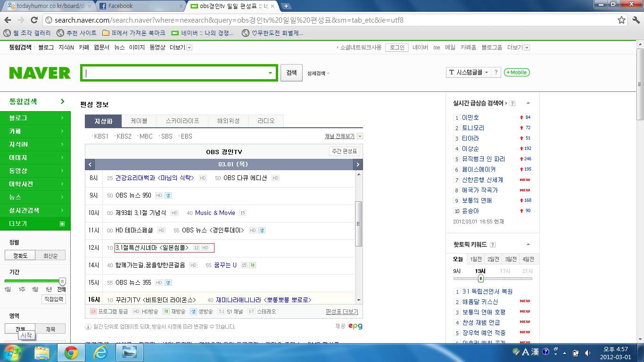
Task: Go to previous day in schedule
Action: 90,165
